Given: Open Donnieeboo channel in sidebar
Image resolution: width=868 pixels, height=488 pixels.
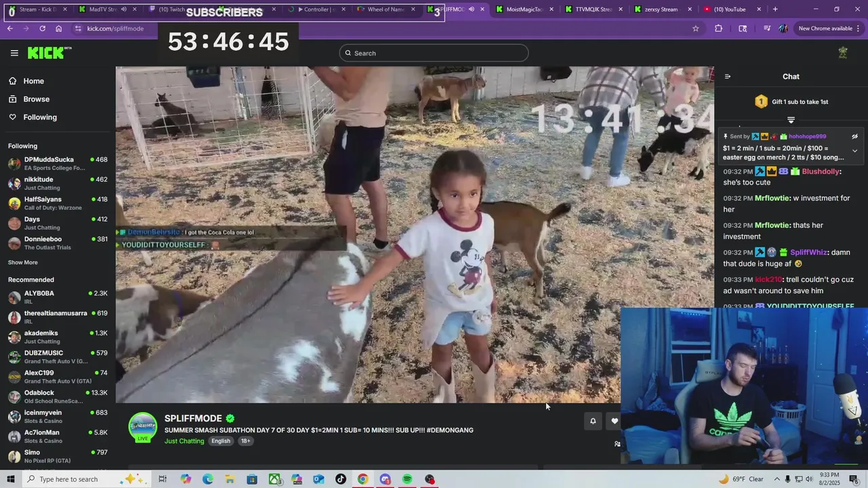Looking at the screenshot, I should point(58,243).
